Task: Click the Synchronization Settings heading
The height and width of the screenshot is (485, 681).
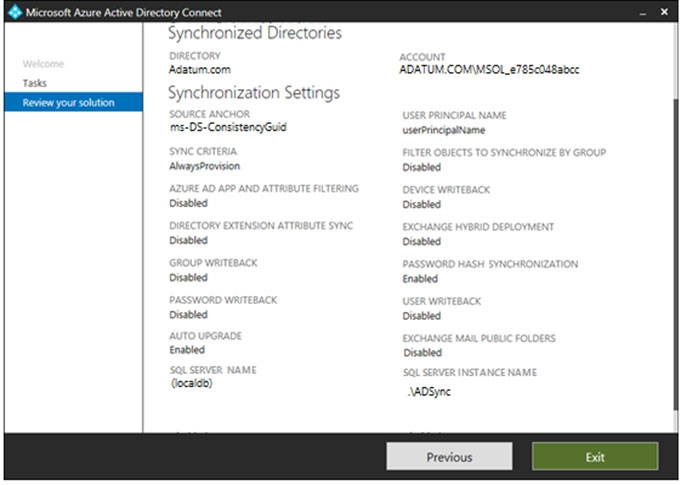Action: (254, 92)
